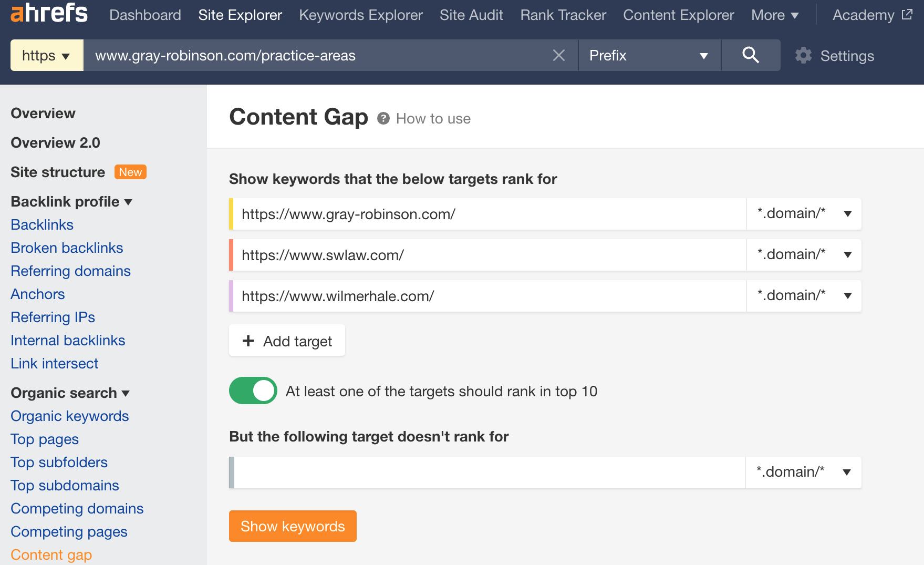924x565 pixels.
Task: Click the Add target button
Action: pos(286,341)
